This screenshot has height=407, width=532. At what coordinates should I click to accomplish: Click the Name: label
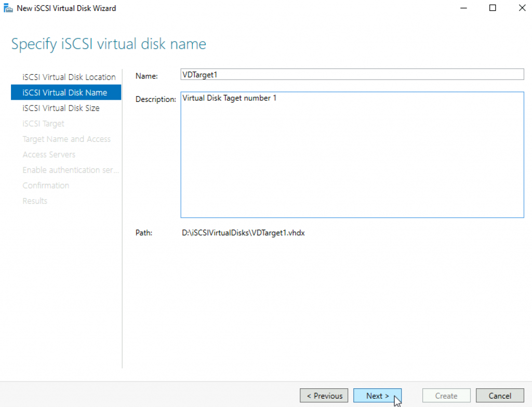(147, 76)
